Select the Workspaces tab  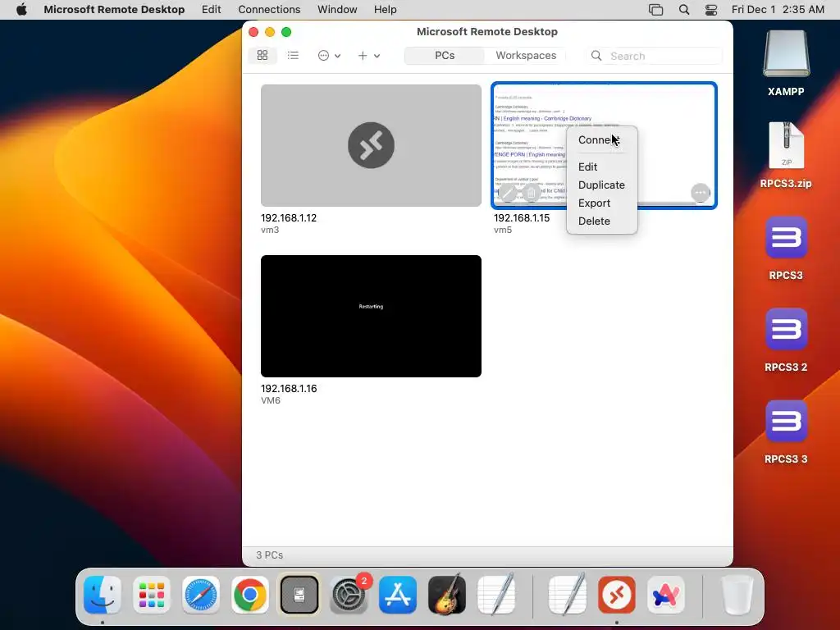click(526, 55)
